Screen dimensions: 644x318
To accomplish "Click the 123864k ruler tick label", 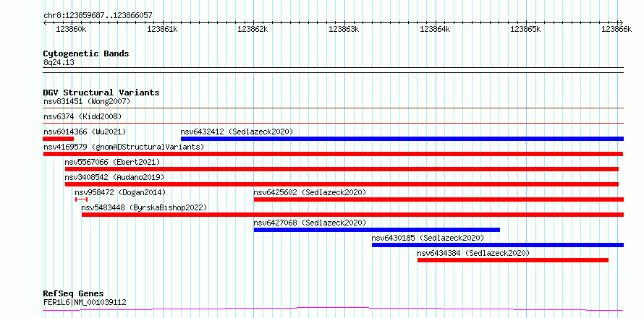I will 436,29.
